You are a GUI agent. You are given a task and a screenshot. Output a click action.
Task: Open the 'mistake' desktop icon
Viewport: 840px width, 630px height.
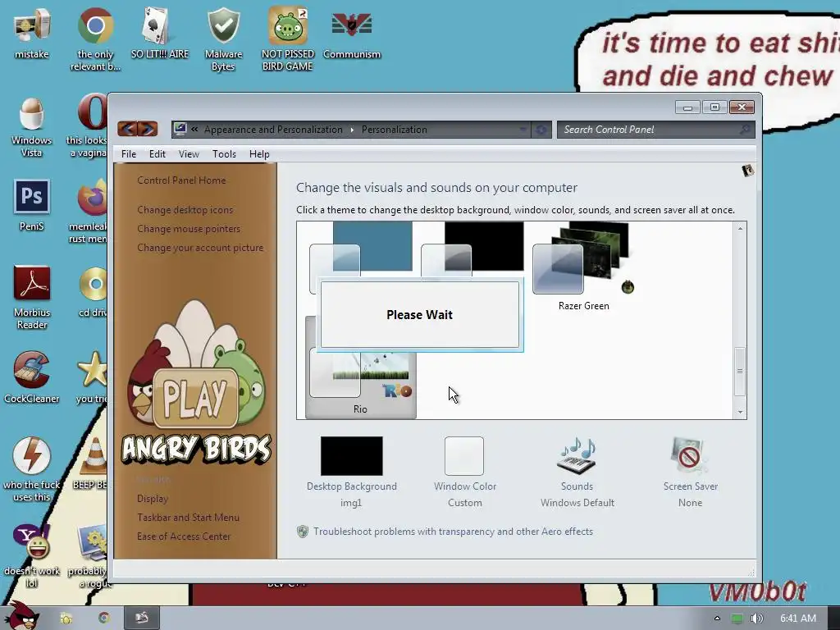tap(32, 33)
